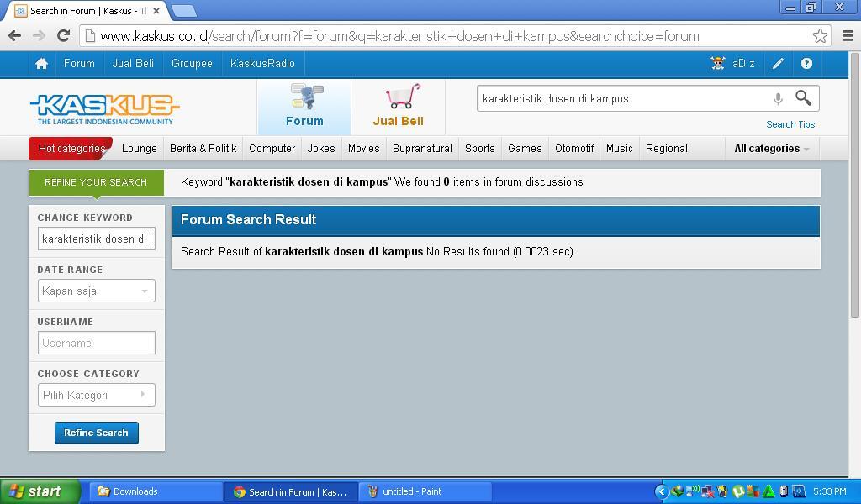The height and width of the screenshot is (504, 861).
Task: Open Downloads taskbar item
Action: click(156, 492)
